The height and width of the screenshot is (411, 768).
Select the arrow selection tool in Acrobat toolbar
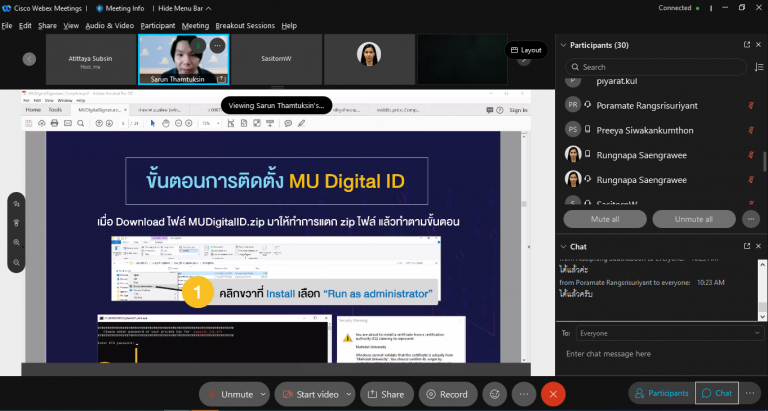(x=153, y=123)
